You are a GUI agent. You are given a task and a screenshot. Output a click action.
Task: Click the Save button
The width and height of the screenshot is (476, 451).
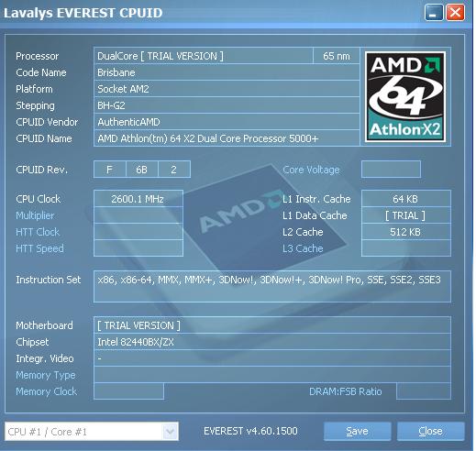(x=357, y=431)
